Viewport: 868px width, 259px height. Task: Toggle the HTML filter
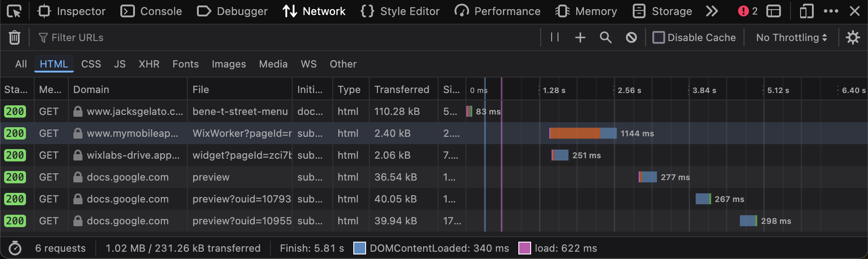coord(54,64)
